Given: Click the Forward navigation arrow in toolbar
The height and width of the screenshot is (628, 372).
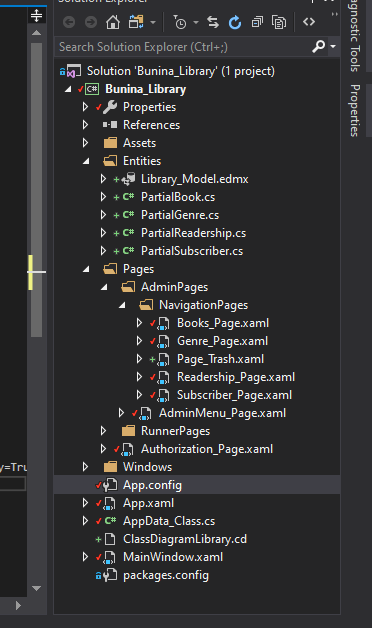Looking at the screenshot, I should click(x=91, y=22).
